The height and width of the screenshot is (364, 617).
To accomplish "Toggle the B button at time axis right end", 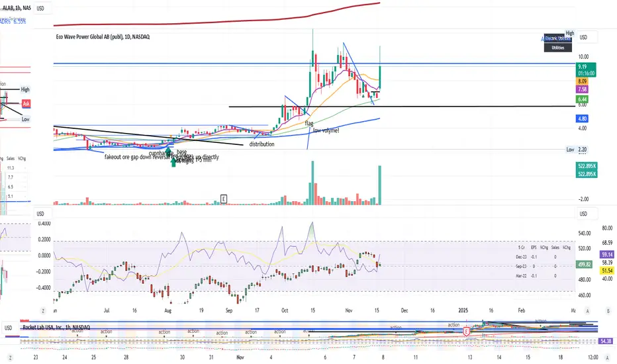I will (x=608, y=311).
